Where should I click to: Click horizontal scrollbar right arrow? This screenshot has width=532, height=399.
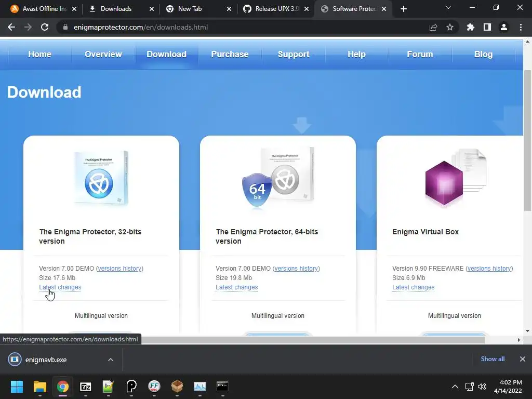[x=519, y=340]
